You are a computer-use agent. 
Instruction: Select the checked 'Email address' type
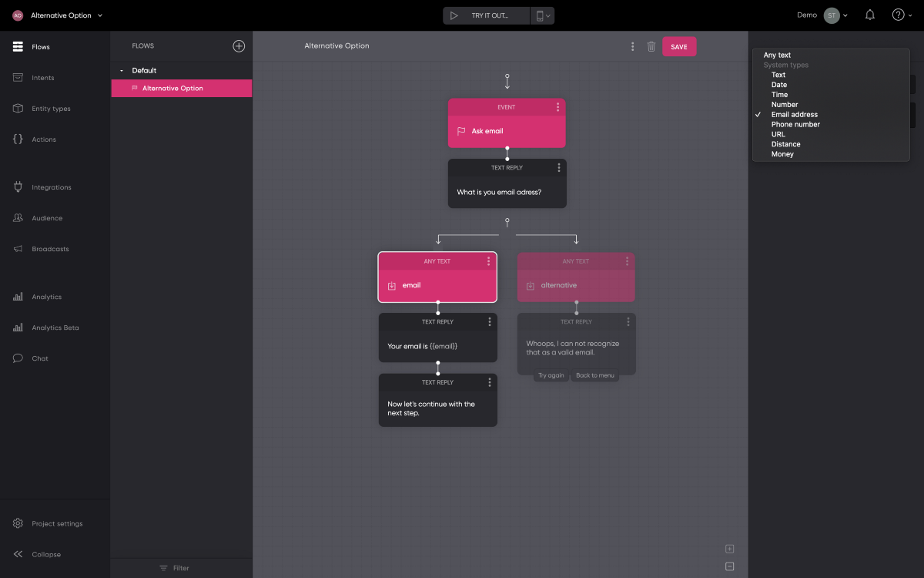coord(831,114)
